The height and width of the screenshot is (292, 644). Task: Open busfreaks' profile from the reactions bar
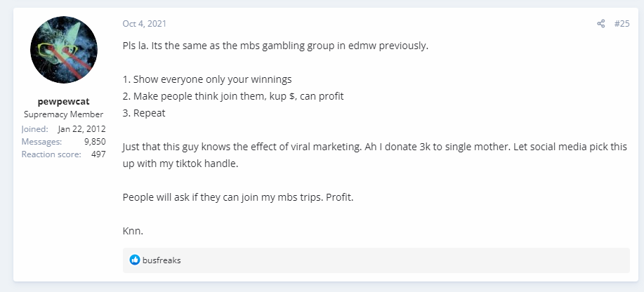[x=162, y=260]
